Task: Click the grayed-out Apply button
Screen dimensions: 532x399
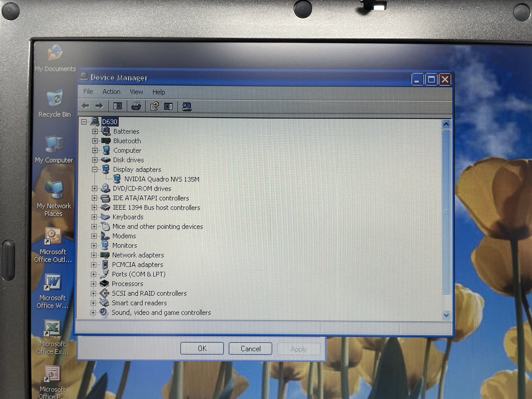Action: [x=299, y=349]
